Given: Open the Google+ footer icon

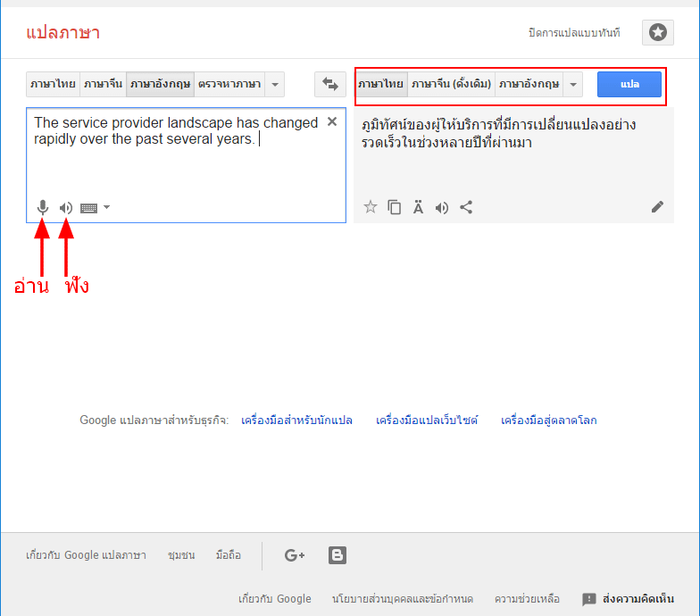Looking at the screenshot, I should 295,555.
